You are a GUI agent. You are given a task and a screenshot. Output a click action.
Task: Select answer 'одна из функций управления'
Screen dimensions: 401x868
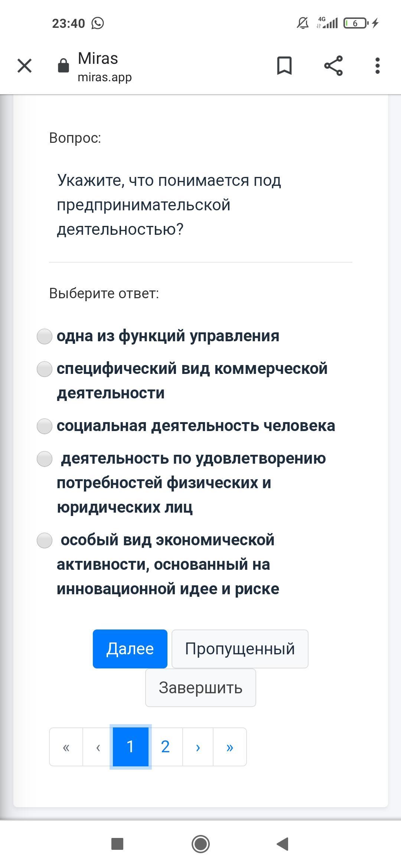pyautogui.click(x=45, y=336)
